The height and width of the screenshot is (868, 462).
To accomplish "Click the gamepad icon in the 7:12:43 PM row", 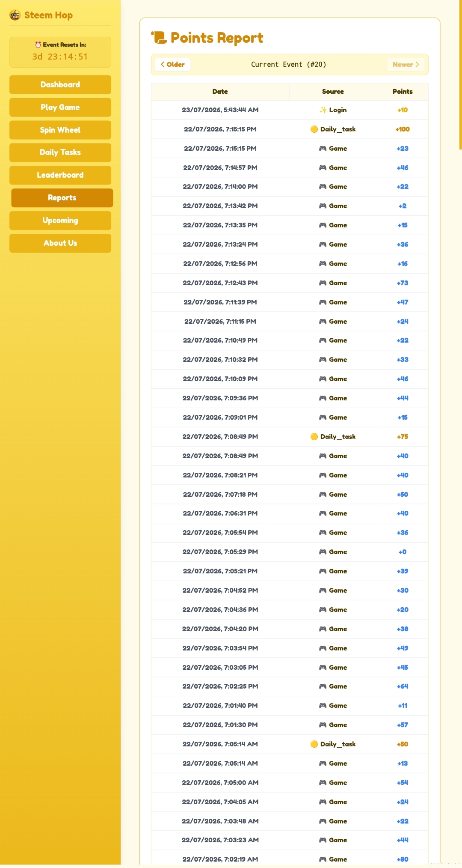I will pos(323,283).
